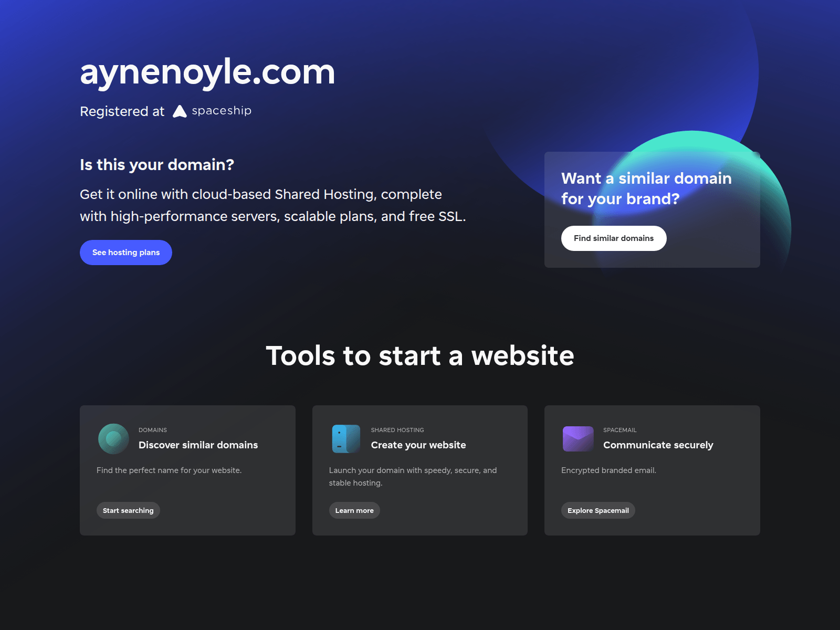Click the Registered at label
The image size is (840, 630).
122,111
